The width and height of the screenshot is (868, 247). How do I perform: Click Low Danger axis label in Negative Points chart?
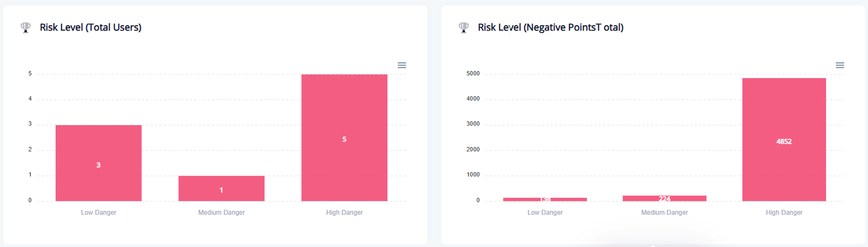click(545, 213)
